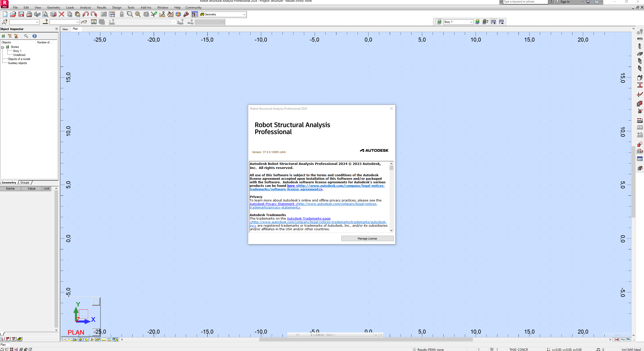The width and height of the screenshot is (644, 351).
Task: Open the Load Types icon in the right toolbar
Action: (640, 120)
